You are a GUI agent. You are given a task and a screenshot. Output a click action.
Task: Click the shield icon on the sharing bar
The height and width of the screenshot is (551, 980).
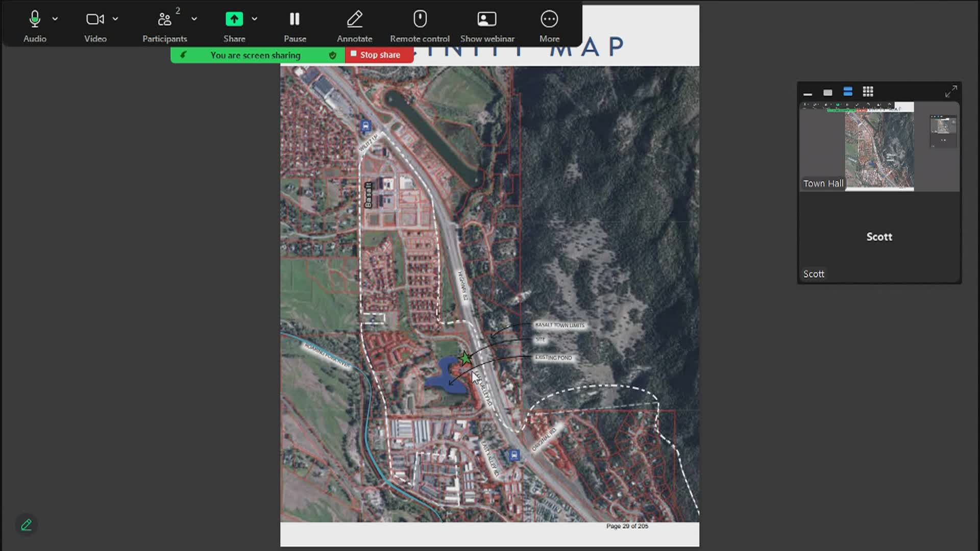333,55
